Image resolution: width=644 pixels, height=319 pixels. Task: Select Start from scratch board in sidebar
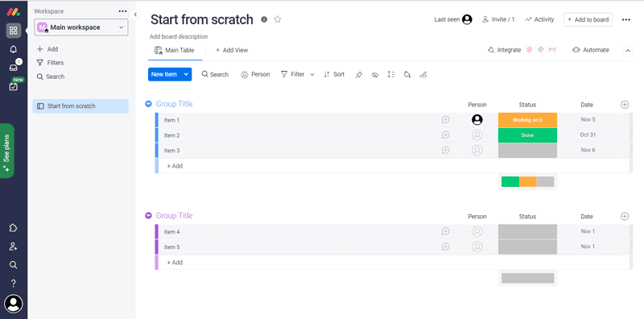click(x=80, y=106)
